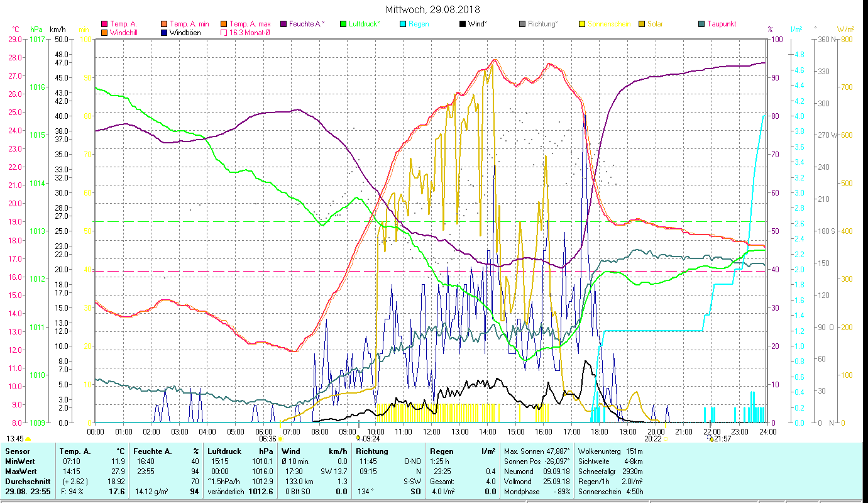Click the 14.12 g/m² humidity value
The height and width of the screenshot is (503, 868).
pos(152,490)
